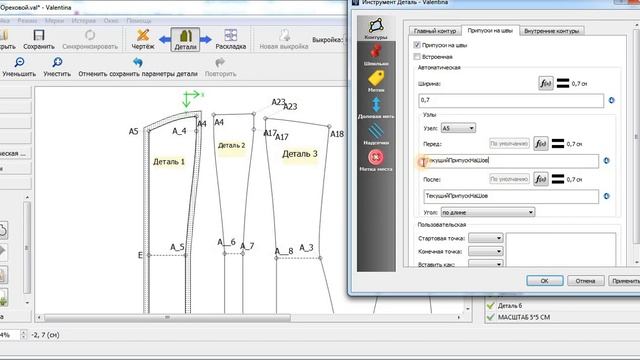The width and height of the screenshot is (640, 360).
Task: Click the blue right arrow beside Детали
Action: click(206, 40)
